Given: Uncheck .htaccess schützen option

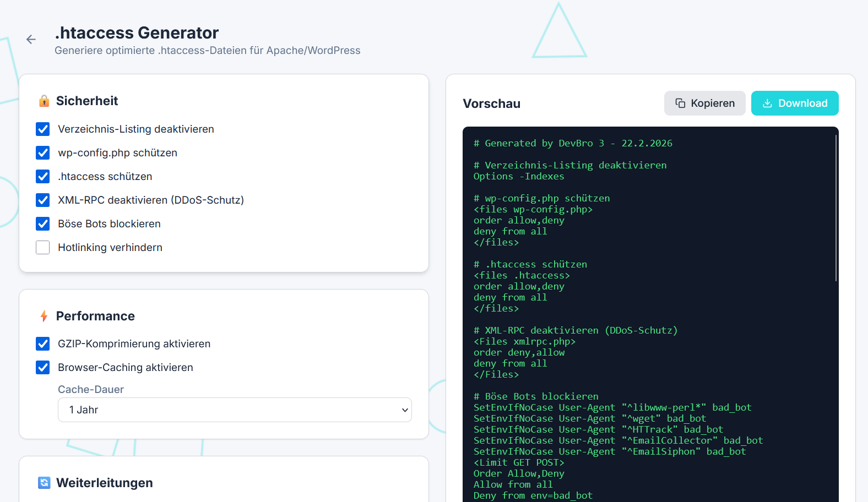Looking at the screenshot, I should [43, 176].
